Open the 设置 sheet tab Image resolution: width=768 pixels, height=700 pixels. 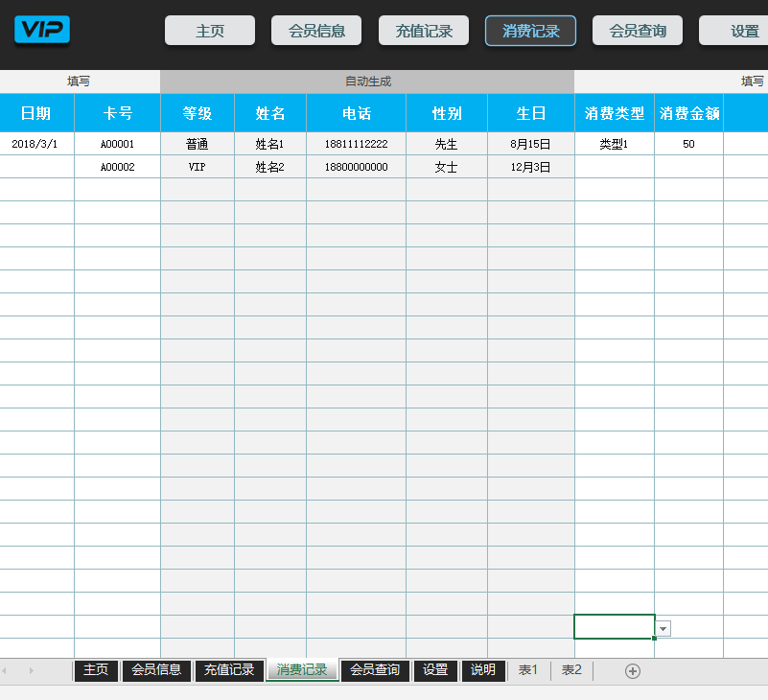point(434,670)
